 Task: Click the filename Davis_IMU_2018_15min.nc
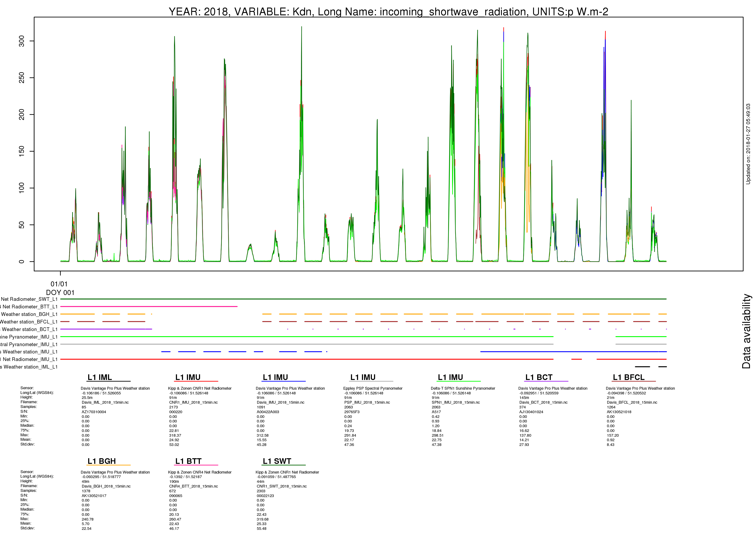tap(280, 403)
